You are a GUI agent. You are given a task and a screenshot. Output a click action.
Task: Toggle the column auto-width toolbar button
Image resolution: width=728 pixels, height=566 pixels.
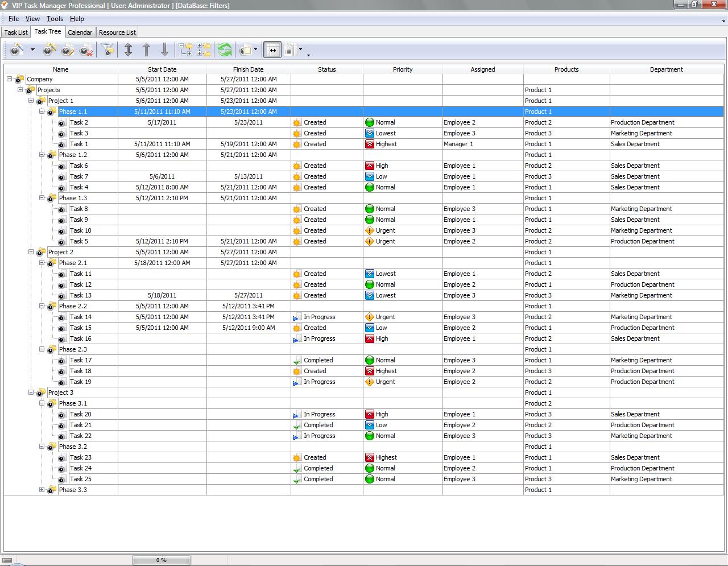click(272, 50)
